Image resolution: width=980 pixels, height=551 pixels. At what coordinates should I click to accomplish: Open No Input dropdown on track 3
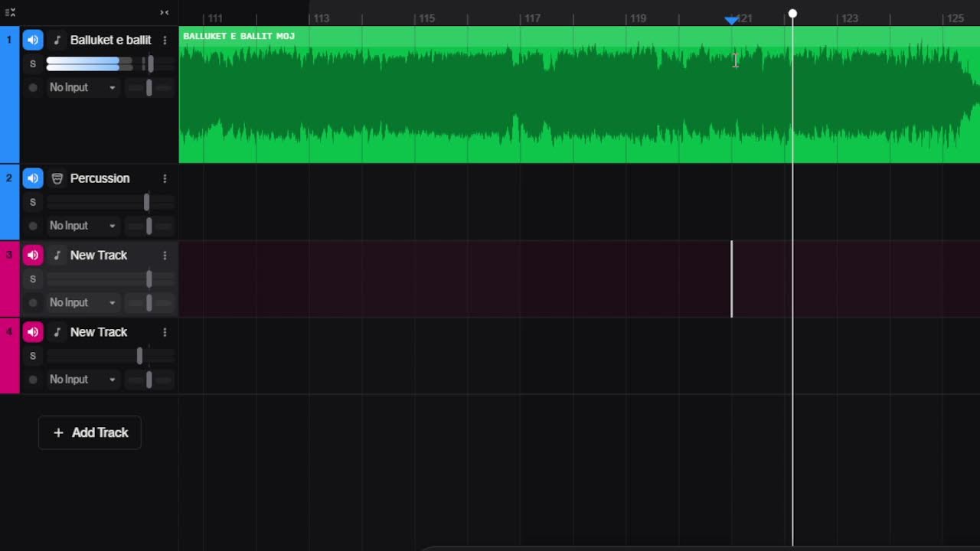point(82,302)
